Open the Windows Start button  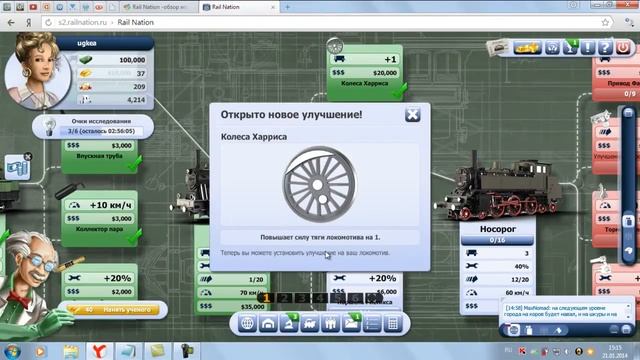coord(12,351)
